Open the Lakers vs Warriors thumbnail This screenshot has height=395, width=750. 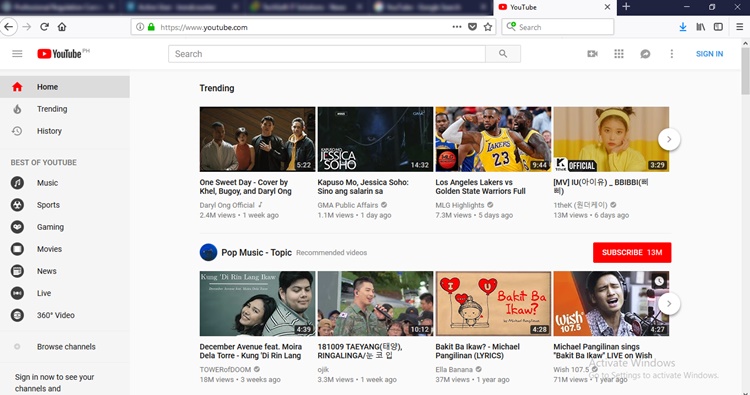[493, 139]
